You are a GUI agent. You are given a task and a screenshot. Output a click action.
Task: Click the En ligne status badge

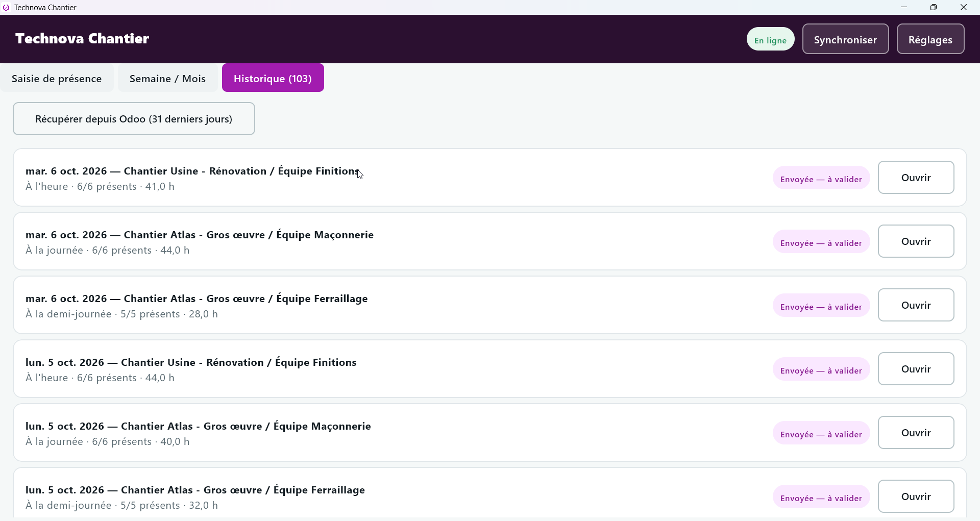click(x=770, y=40)
